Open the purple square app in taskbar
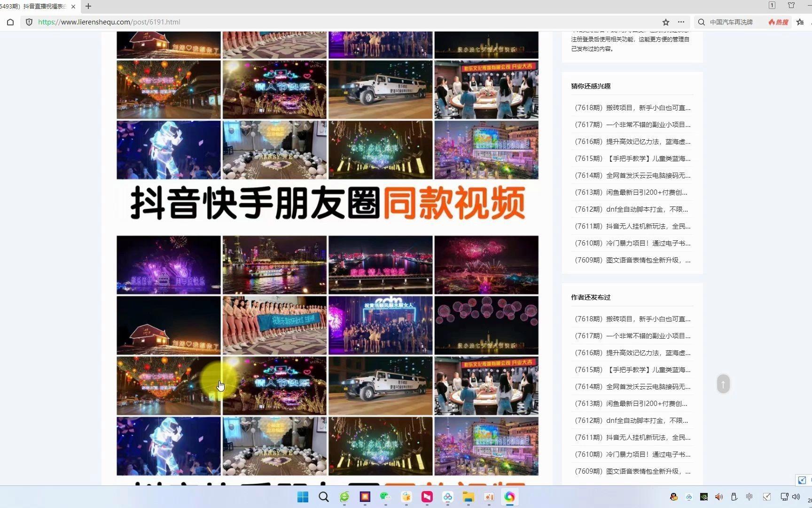Image resolution: width=812 pixels, height=508 pixels. click(365, 497)
